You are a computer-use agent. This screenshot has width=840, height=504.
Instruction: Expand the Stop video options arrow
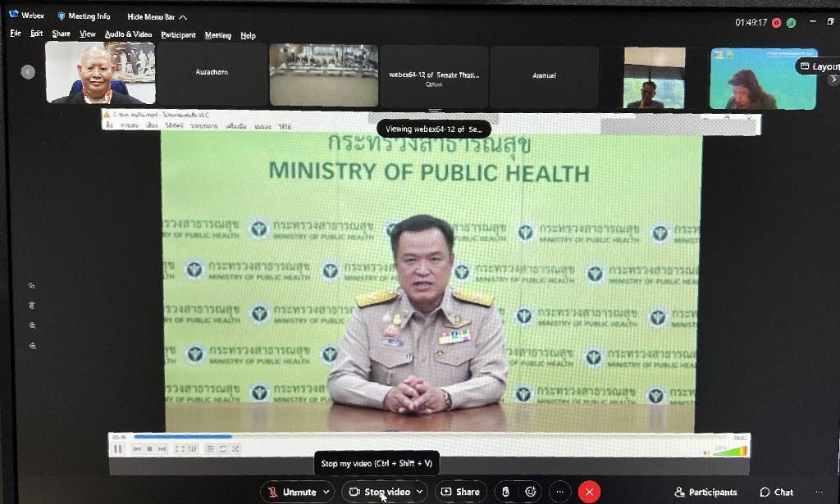coord(420,492)
